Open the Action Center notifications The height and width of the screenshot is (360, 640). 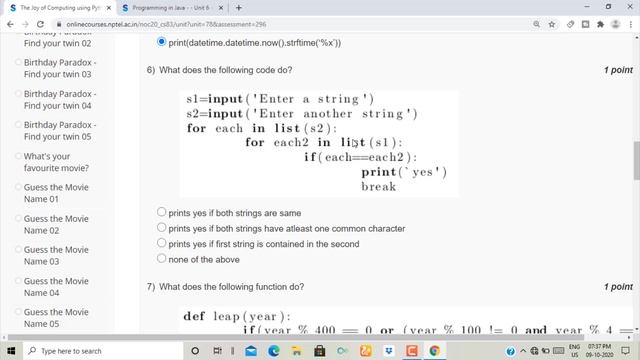[625, 351]
